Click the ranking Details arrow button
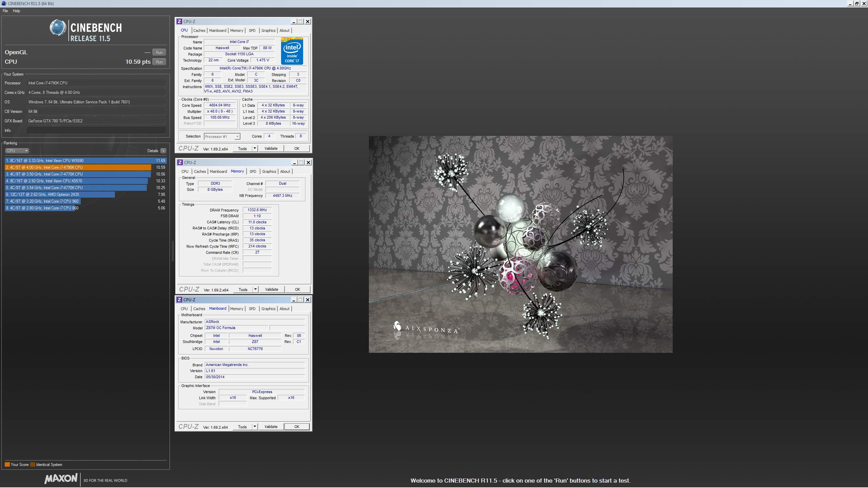Viewport: 868px width, 488px height. coord(163,151)
